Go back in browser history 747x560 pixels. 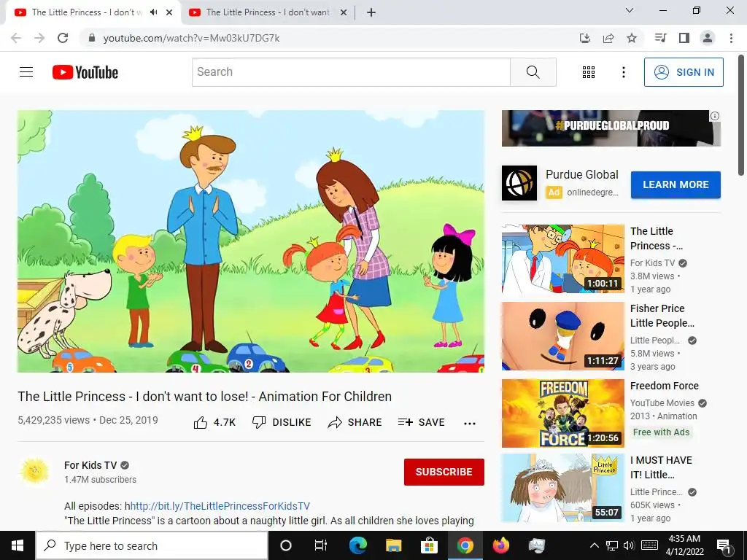pyautogui.click(x=16, y=38)
